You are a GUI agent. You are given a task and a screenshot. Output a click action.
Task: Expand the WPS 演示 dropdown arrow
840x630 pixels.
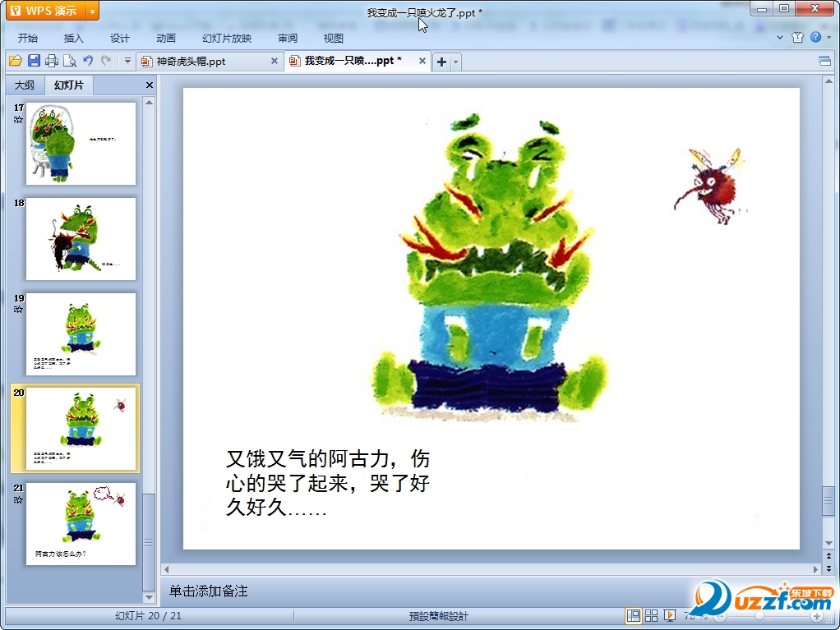[92, 11]
